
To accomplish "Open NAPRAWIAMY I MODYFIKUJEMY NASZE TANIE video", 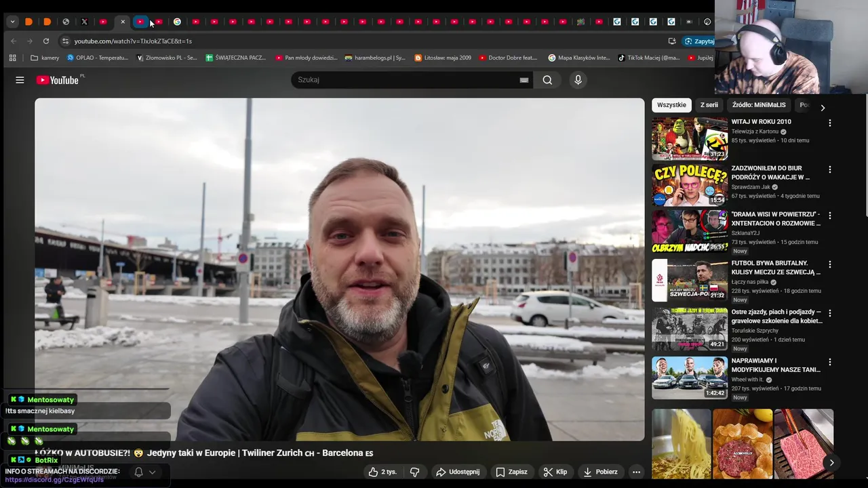I will pyautogui.click(x=690, y=378).
